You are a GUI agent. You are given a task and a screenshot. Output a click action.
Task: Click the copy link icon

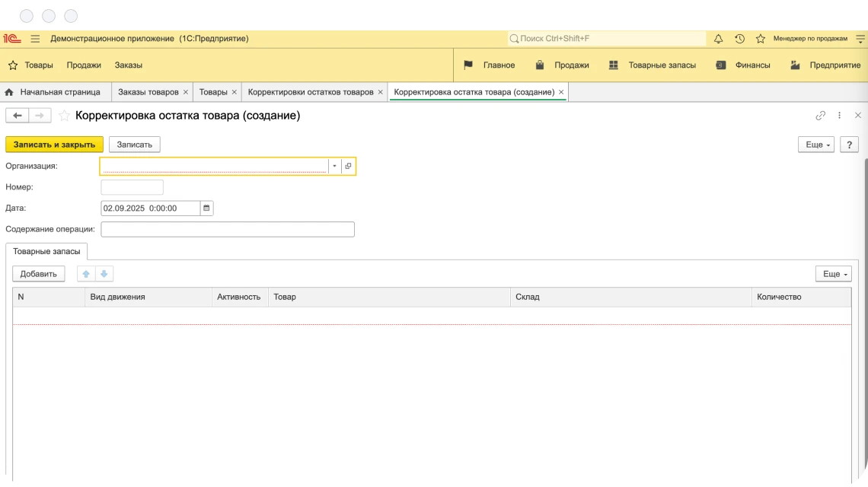click(x=820, y=116)
